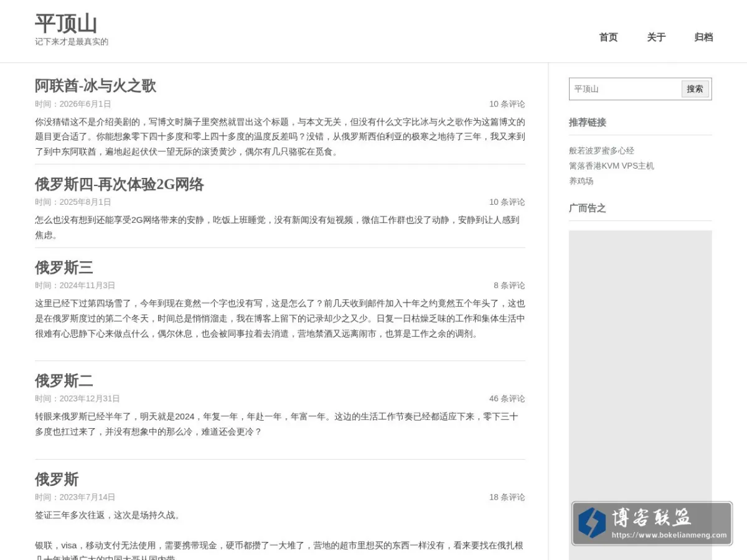Click the excerpt starting 你没猜错这不是介绍美剧的
Viewport: 747px width, 560px height.
coord(280,137)
